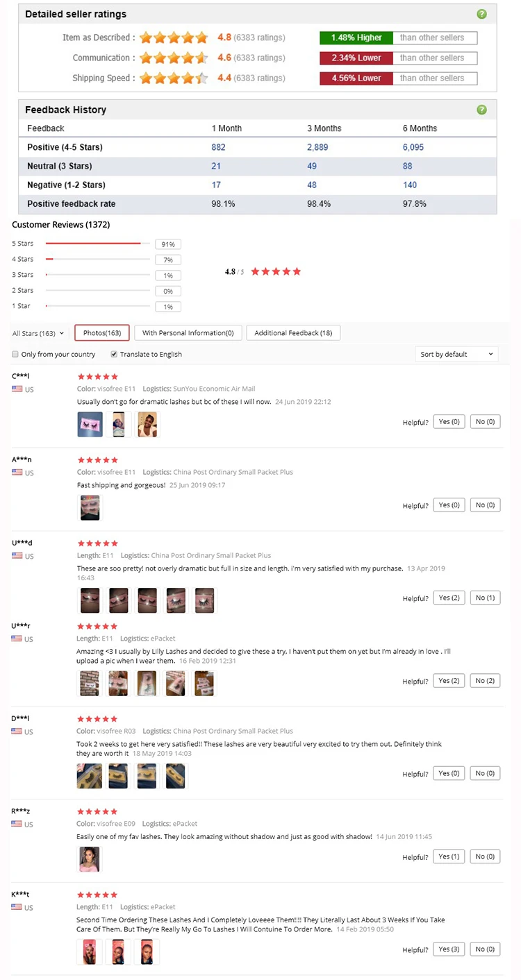The image size is (521, 980).
Task: Click No (2) on U***r's review
Action: [485, 681]
